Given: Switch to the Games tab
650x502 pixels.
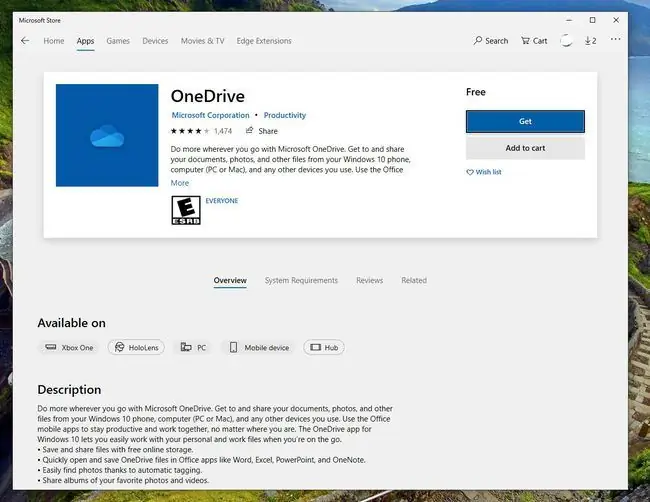Looking at the screenshot, I should point(118,41).
